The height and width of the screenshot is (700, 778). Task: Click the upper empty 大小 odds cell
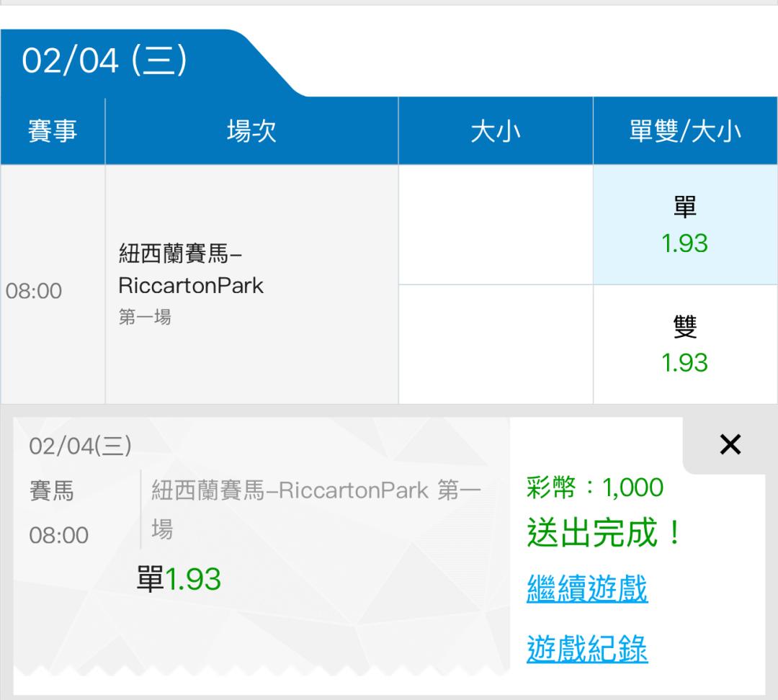pos(495,225)
